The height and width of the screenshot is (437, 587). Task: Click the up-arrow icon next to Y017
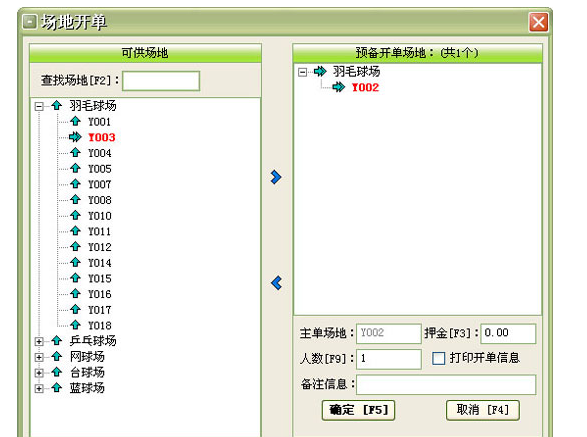(x=75, y=310)
